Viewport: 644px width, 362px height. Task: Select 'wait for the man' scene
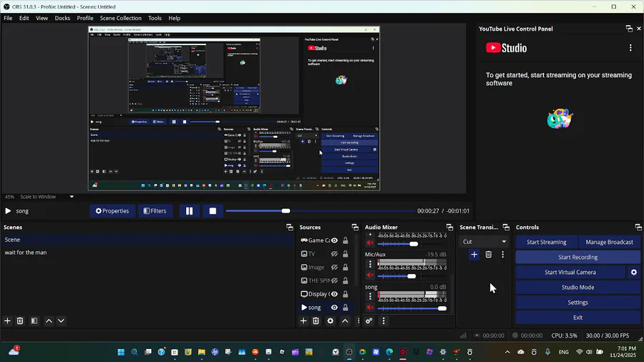tap(148, 253)
